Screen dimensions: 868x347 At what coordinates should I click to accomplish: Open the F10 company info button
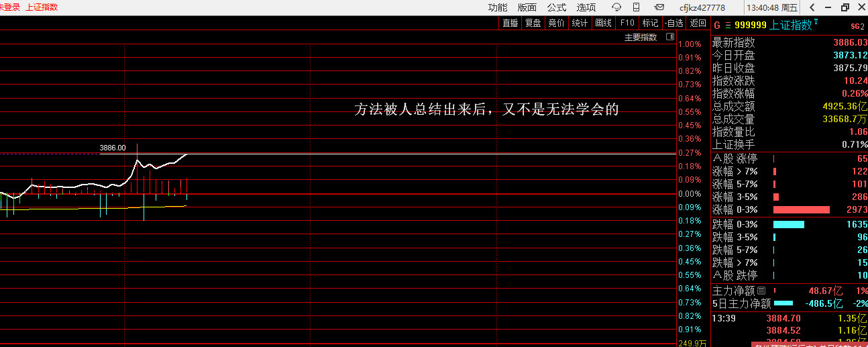627,23
